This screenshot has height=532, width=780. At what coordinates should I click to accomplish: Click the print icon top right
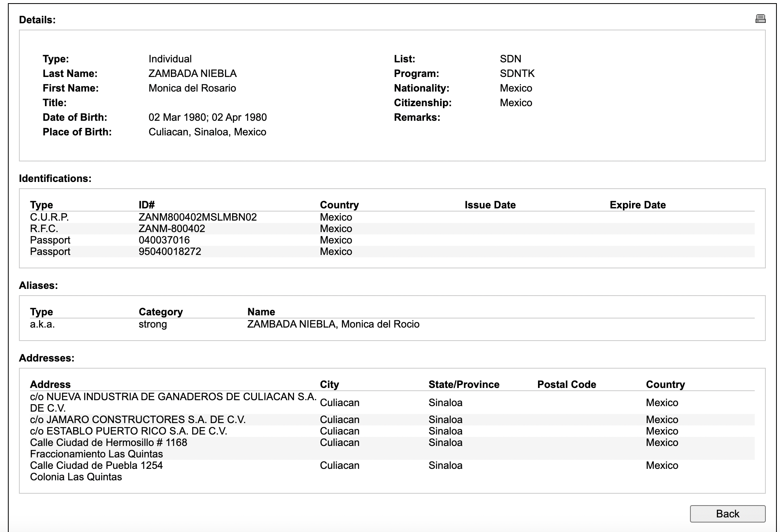(x=760, y=19)
